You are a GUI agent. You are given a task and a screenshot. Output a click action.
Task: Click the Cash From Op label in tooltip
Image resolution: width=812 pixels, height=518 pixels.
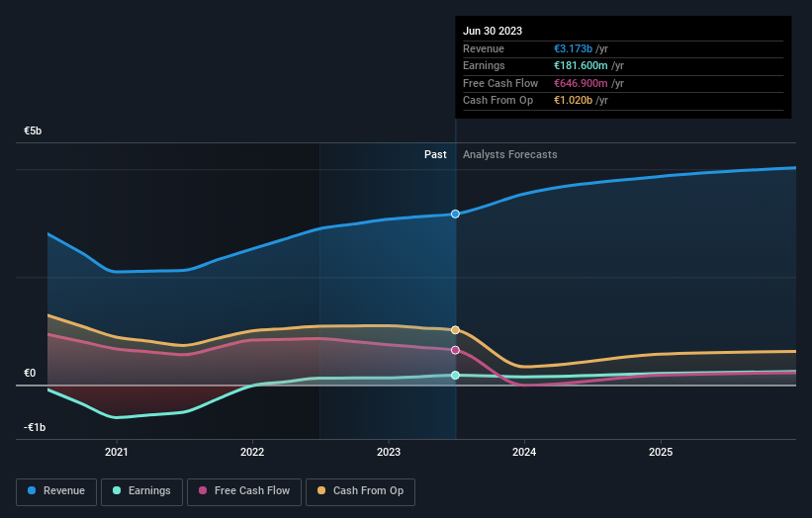tap(497, 101)
